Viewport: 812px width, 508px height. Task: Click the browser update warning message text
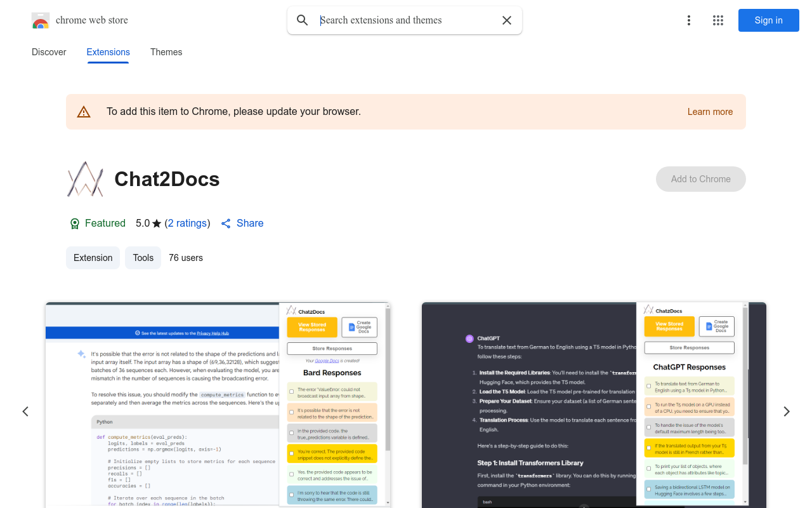[x=233, y=112]
